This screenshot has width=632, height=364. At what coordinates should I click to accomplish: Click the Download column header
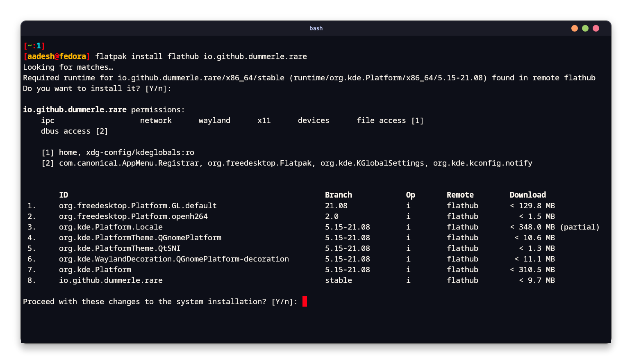tap(527, 195)
